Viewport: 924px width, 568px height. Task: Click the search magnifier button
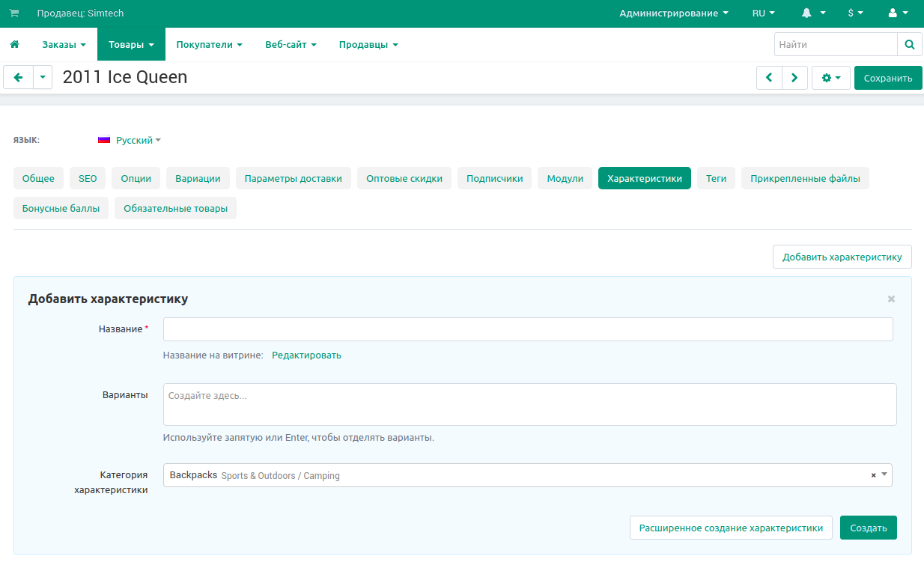pos(909,45)
